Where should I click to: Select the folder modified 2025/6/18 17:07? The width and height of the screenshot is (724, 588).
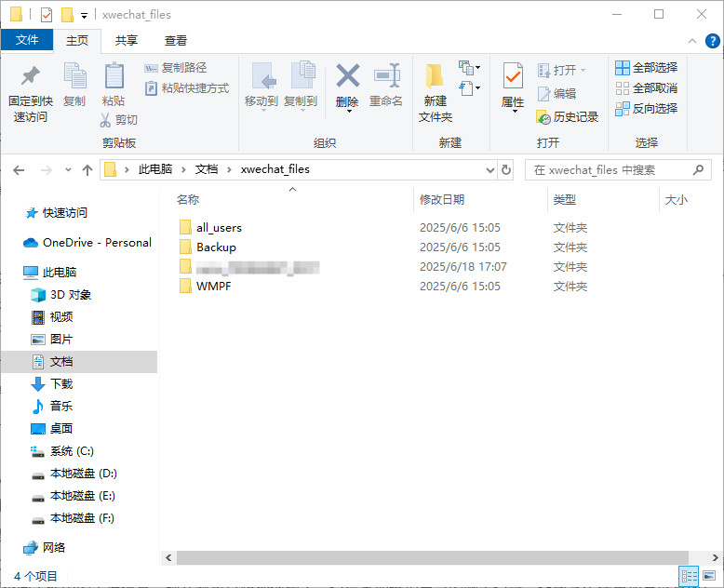(x=249, y=267)
